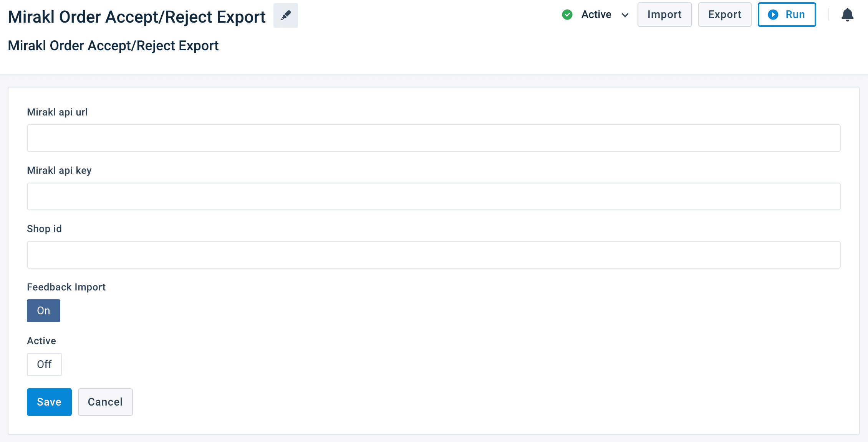Click the Mirakl api url field label
Screen dimensions: 868x442
coord(57,112)
